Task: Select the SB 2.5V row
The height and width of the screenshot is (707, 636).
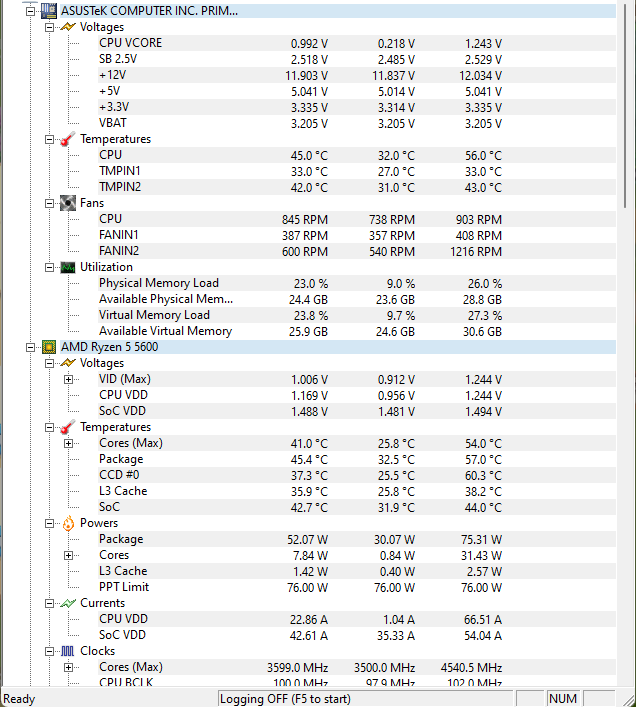Action: coord(356,59)
